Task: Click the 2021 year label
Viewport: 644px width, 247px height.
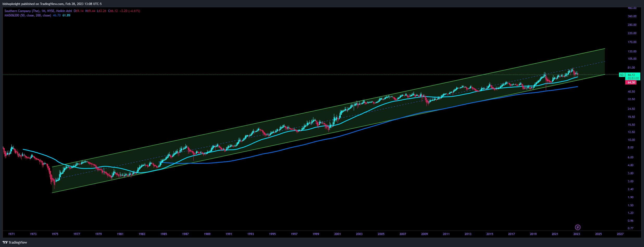Action: pyautogui.click(x=555, y=234)
